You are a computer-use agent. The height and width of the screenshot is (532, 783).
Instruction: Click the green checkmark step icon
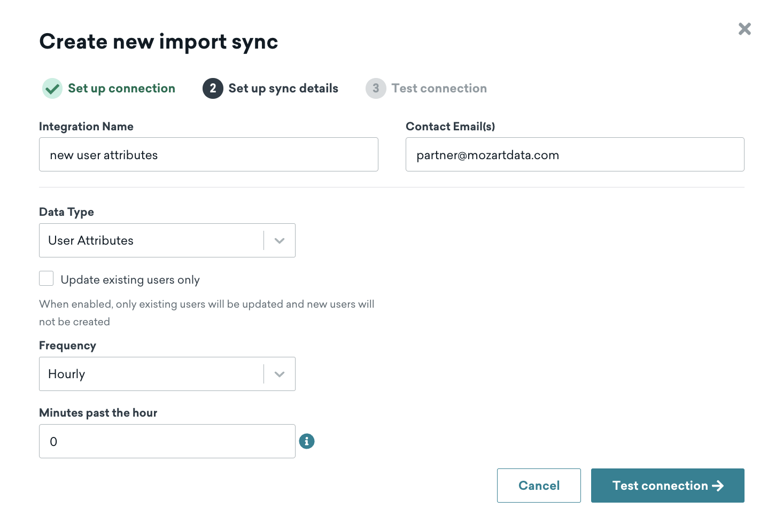point(52,89)
